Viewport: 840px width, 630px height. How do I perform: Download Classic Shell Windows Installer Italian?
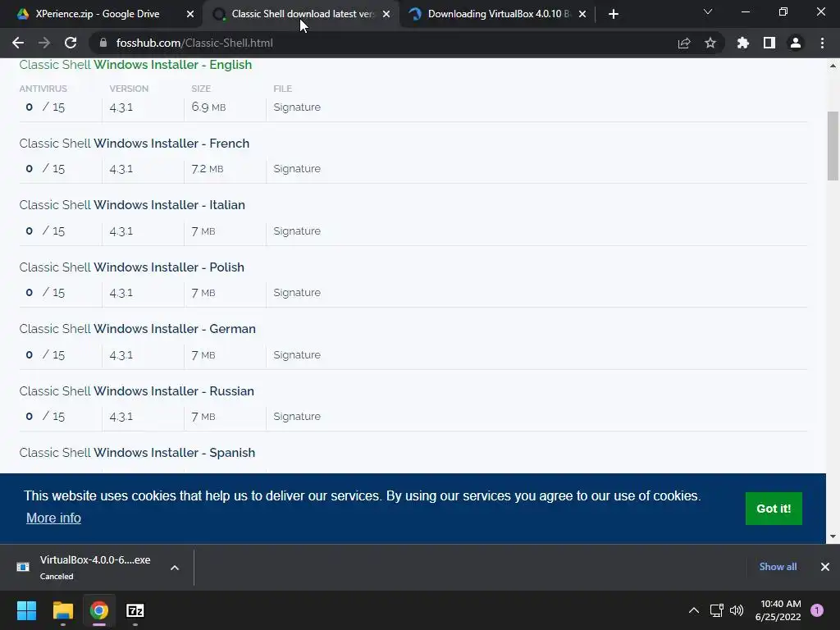pos(132,205)
